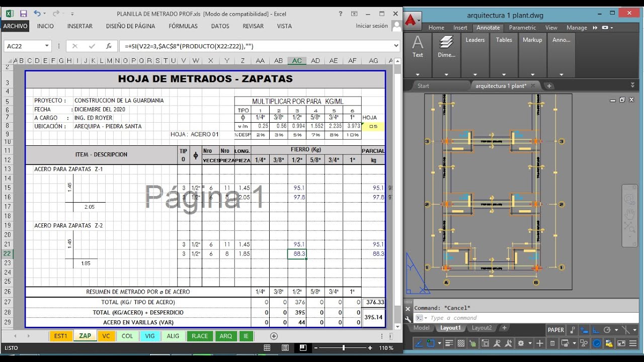This screenshot has width=644, height=362.
Task: Add a new AutoCAD drawing tab
Action: (x=549, y=86)
